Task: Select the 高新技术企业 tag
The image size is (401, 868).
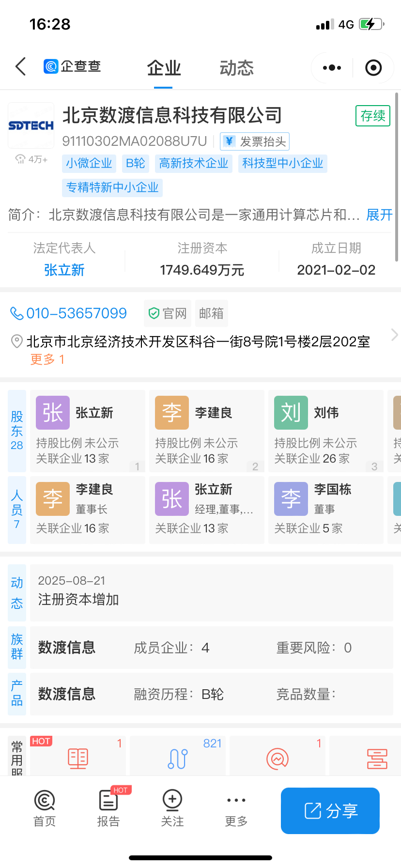Action: tap(194, 163)
